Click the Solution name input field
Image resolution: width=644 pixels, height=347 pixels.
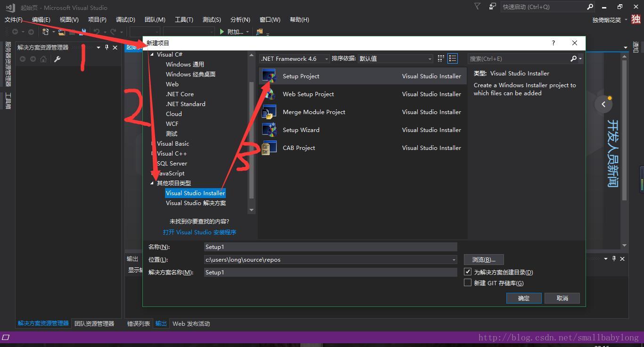point(330,272)
